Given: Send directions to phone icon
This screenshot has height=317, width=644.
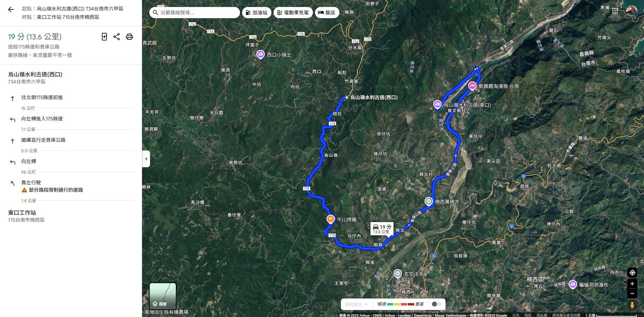Looking at the screenshot, I should (104, 37).
